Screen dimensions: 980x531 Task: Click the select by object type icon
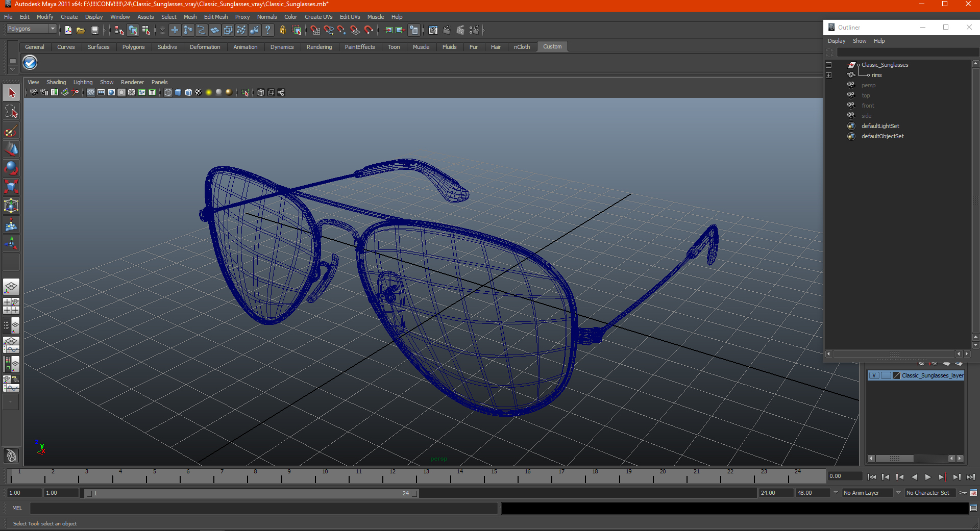(133, 30)
